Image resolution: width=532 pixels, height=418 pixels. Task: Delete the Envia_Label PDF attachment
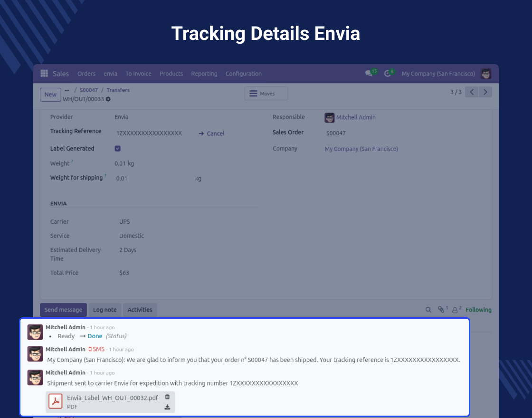click(x=167, y=397)
